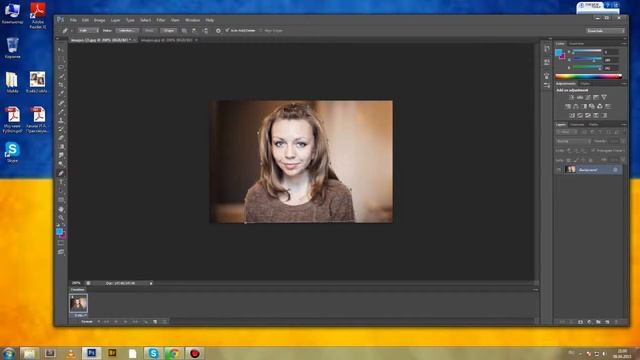
Task: Click Create new layer icon in Layers panel
Action: click(607, 322)
